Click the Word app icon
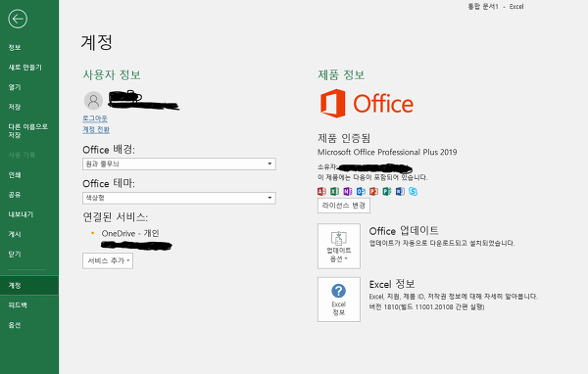The image size is (588, 374). 400,192
